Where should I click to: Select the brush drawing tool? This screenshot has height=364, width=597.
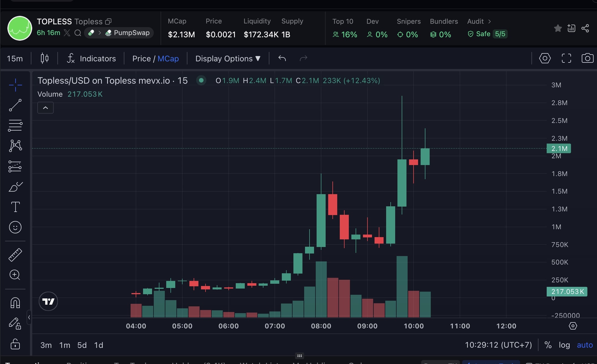(15, 187)
